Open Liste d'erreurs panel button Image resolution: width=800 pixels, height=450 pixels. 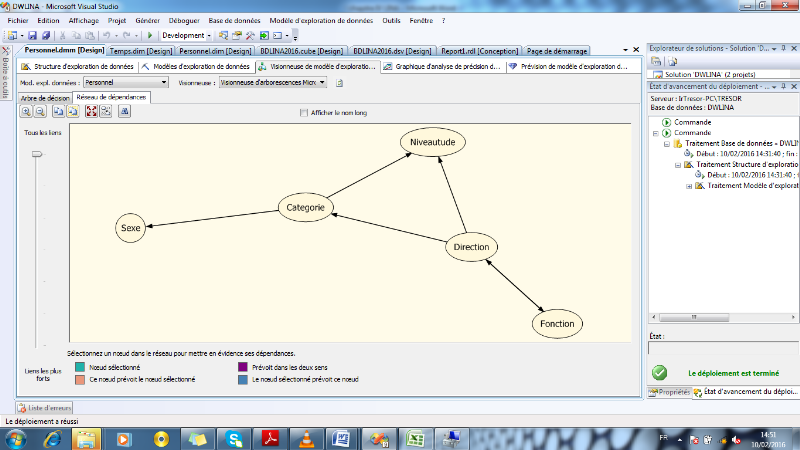[44, 408]
